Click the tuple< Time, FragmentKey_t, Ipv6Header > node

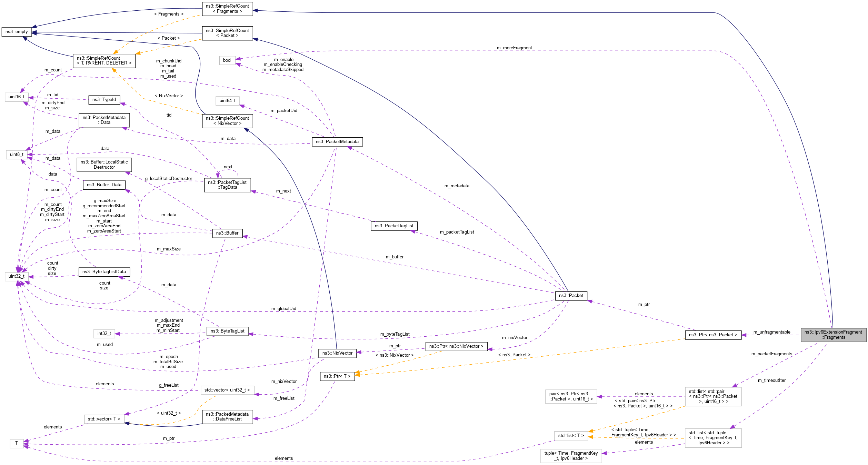click(571, 456)
